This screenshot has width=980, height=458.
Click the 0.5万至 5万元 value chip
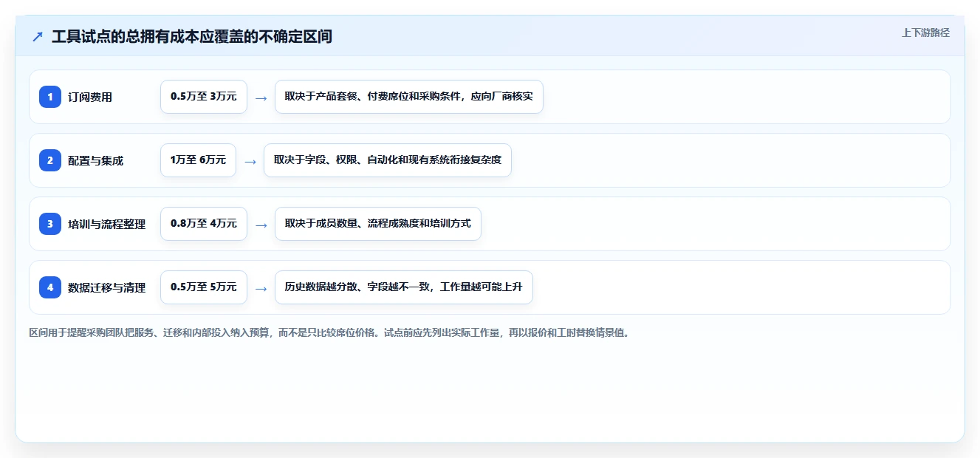(x=204, y=287)
